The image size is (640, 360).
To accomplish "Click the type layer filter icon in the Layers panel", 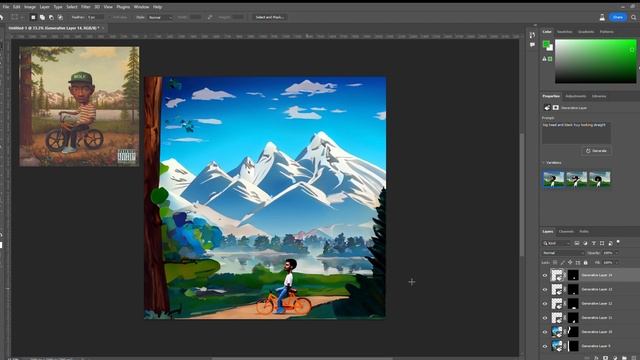I will tap(594, 243).
